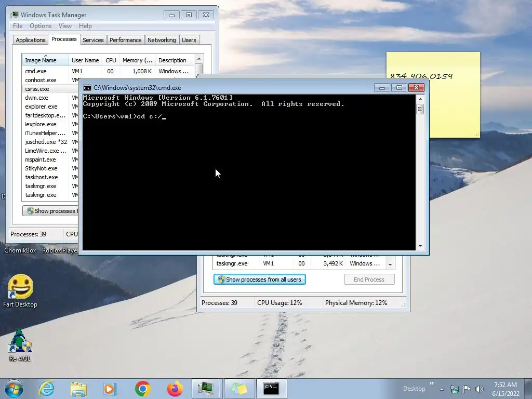Launch Internet Explorer from the taskbar
This screenshot has height=399, width=532.
coord(46,389)
